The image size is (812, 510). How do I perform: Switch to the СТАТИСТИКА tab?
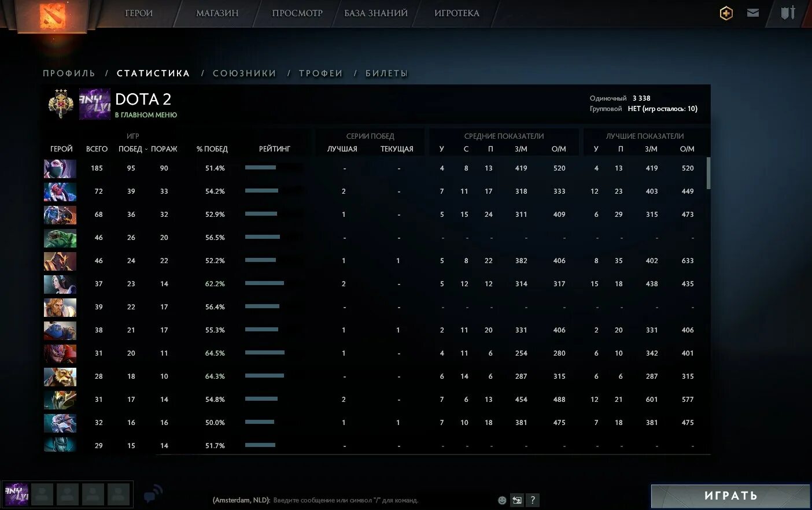(153, 73)
